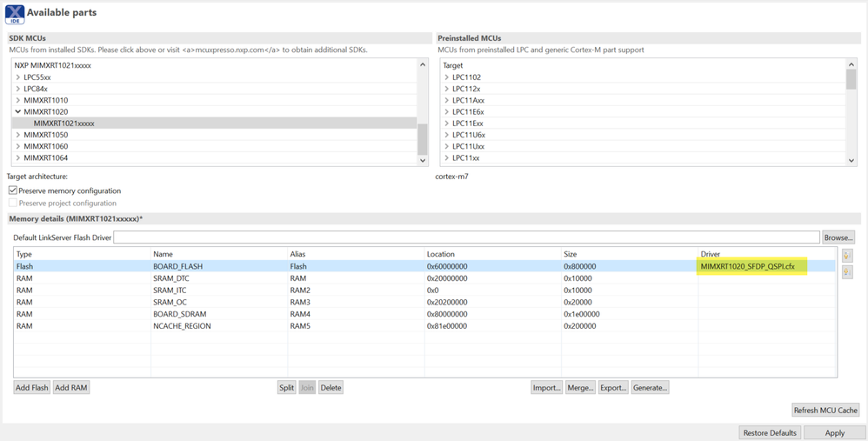Image resolution: width=868 pixels, height=441 pixels.
Task: Click location cell 0x81e00000
Action: coord(447,326)
